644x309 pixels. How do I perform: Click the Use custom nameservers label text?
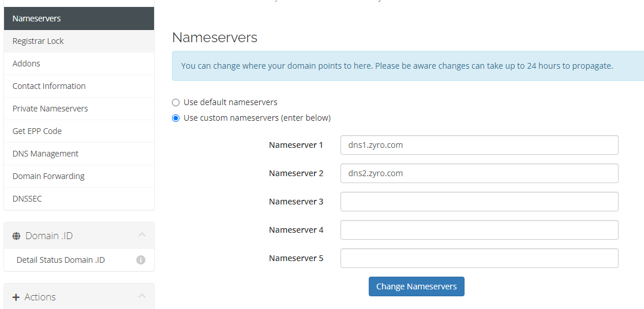[x=257, y=118]
